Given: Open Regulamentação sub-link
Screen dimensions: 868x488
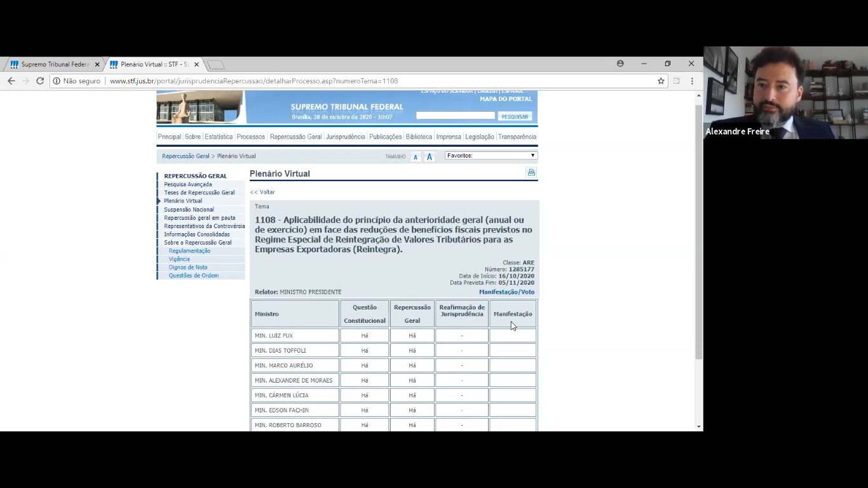Looking at the screenshot, I should [189, 251].
